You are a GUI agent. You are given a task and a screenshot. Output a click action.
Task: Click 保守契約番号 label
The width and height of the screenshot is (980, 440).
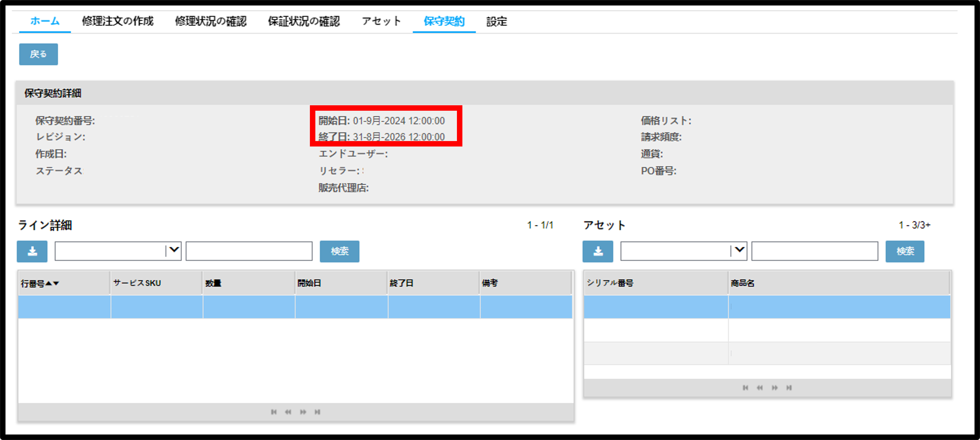point(65,121)
